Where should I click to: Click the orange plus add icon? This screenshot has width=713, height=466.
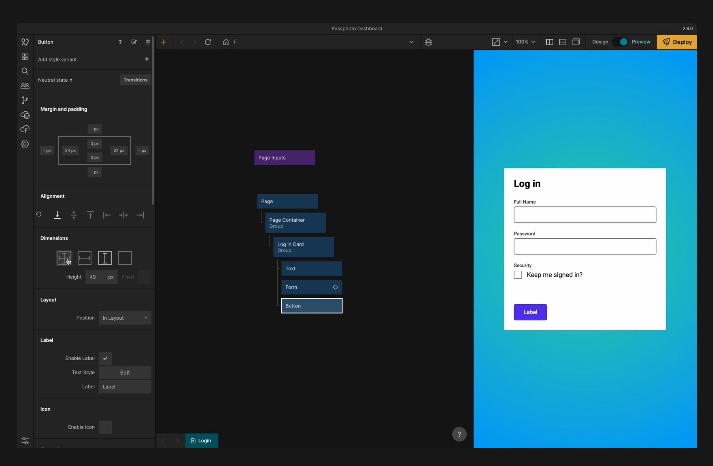(164, 42)
